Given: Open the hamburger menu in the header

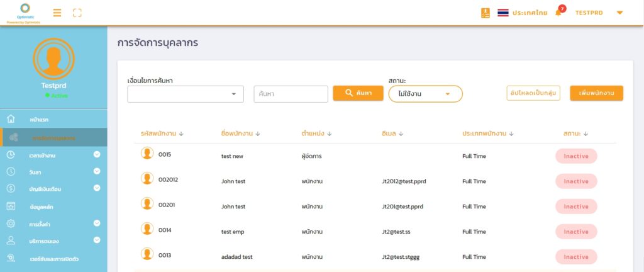Looking at the screenshot, I should pos(57,13).
